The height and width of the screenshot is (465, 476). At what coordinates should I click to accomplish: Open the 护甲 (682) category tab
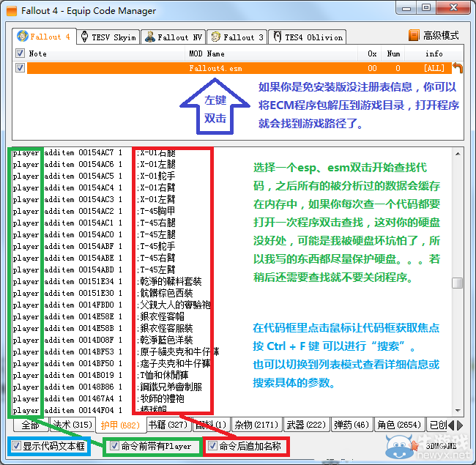point(121,425)
